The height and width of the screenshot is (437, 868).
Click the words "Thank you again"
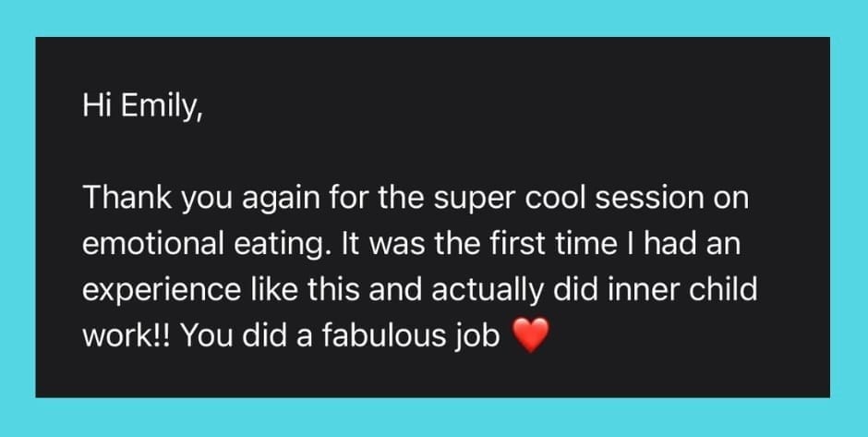coord(180,199)
